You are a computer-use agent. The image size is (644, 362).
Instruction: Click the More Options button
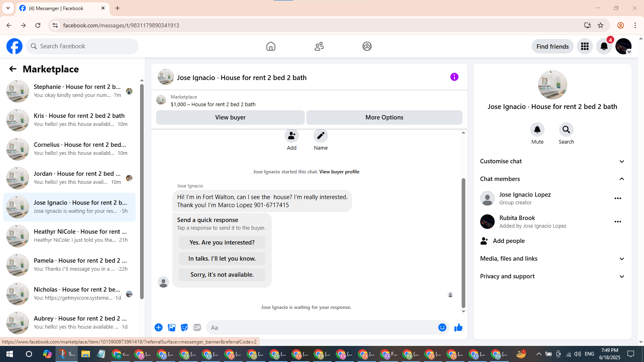384,117
